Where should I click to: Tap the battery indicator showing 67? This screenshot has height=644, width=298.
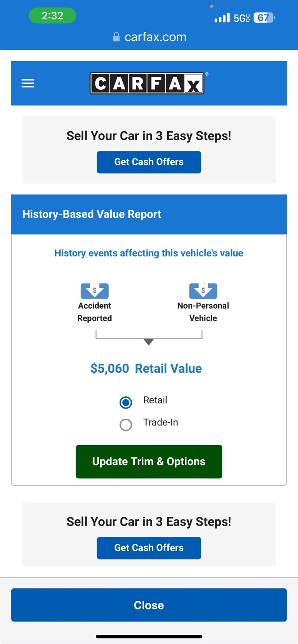coord(264,18)
